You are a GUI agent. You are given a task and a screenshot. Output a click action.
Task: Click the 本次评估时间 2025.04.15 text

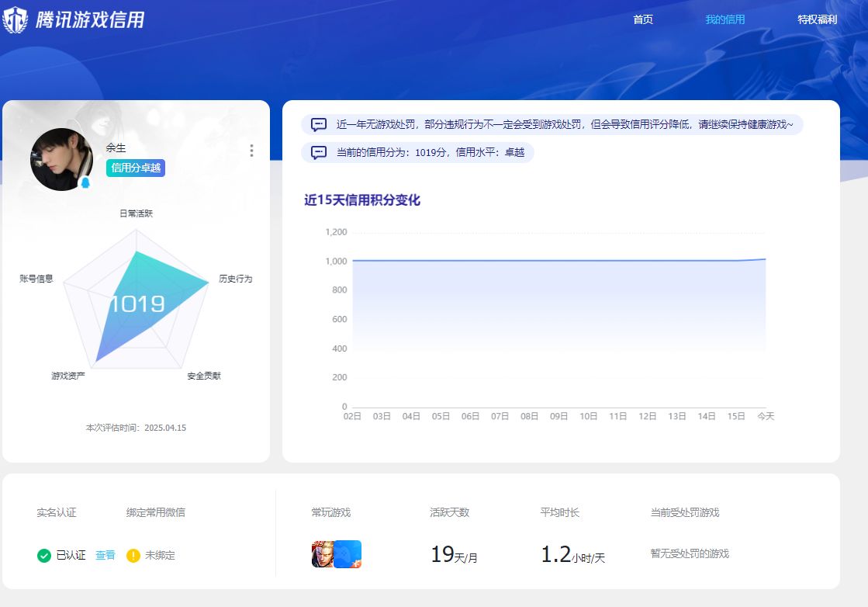point(137,428)
